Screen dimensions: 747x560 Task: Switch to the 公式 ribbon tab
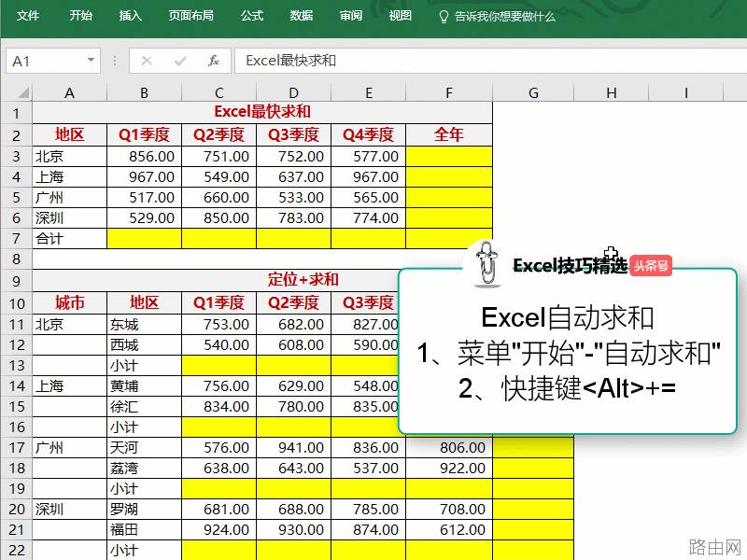(x=252, y=16)
